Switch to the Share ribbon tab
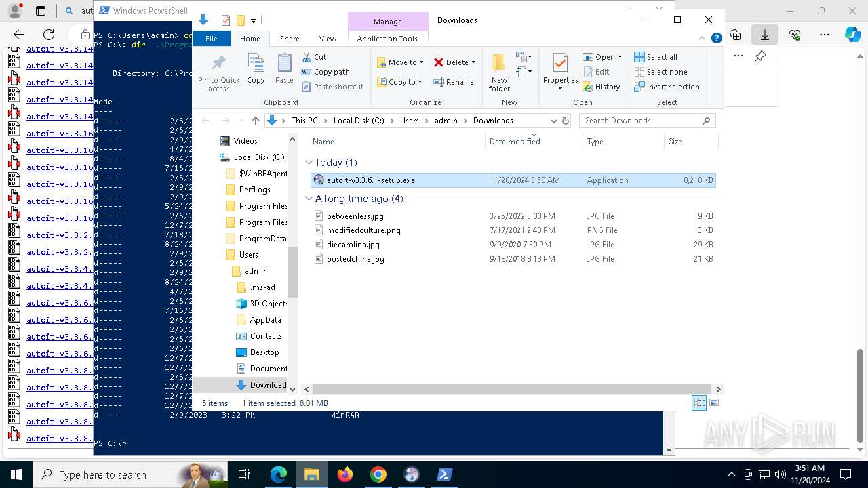The image size is (868, 488). click(x=290, y=39)
